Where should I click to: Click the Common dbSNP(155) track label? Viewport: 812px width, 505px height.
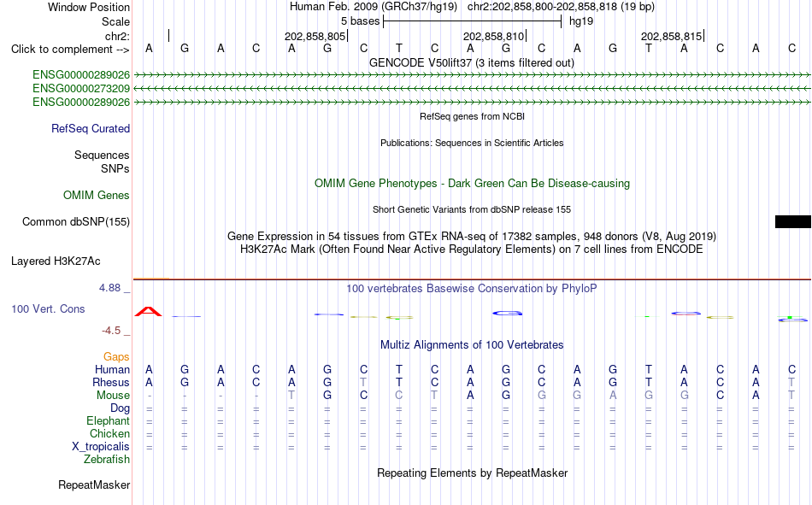pyautogui.click(x=75, y=221)
